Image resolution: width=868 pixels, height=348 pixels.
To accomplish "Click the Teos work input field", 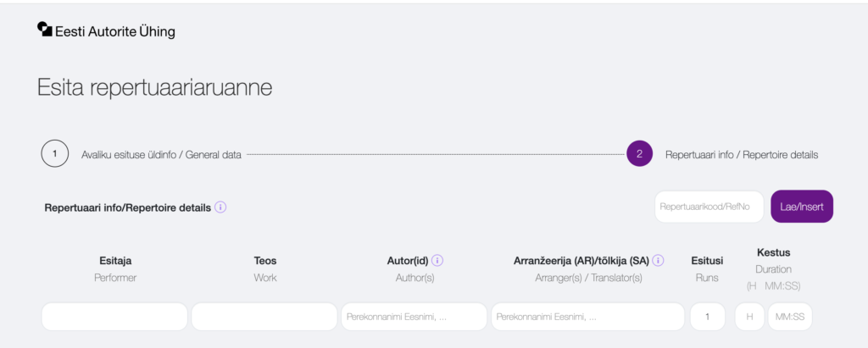I will coord(264,317).
